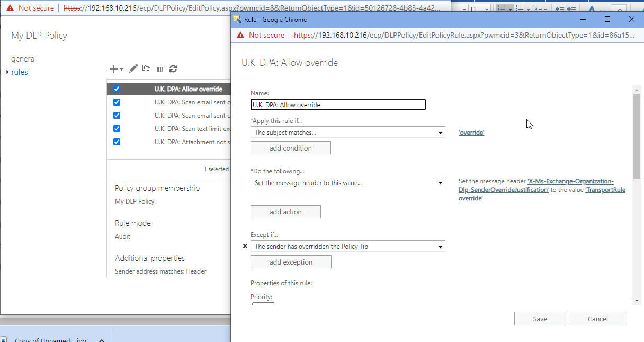Image resolution: width=644 pixels, height=342 pixels.
Task: Close the Rule popup window
Action: 631,19
